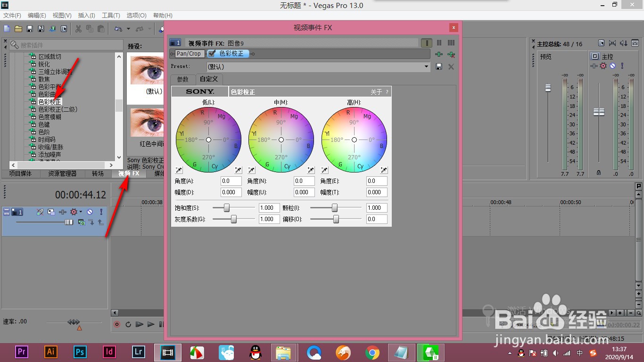Select 色度模糊 in the plugin list

click(x=50, y=117)
